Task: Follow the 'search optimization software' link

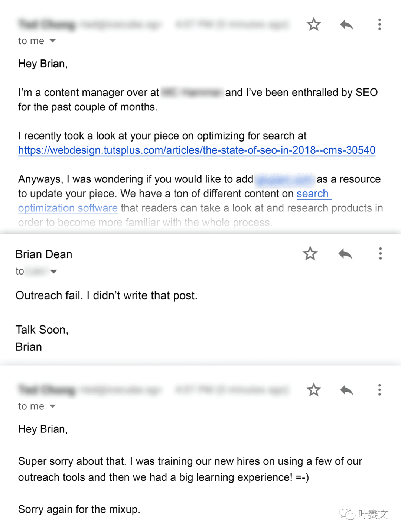Action: coord(68,208)
